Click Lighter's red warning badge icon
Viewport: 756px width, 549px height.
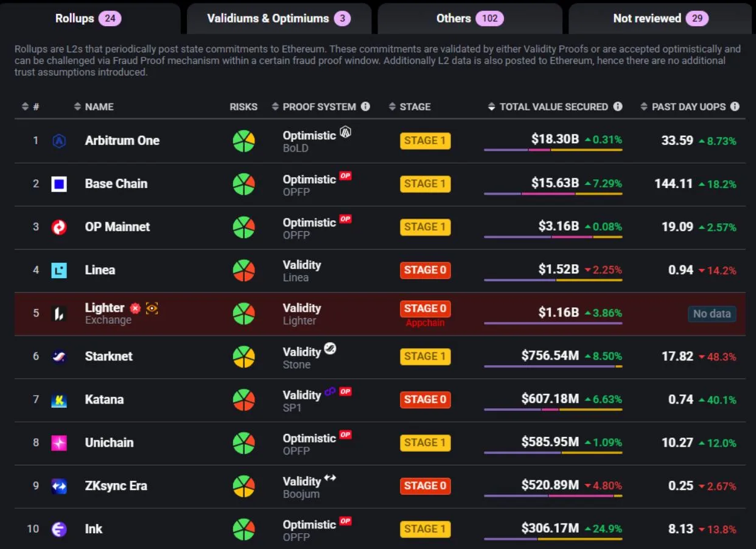[135, 309]
